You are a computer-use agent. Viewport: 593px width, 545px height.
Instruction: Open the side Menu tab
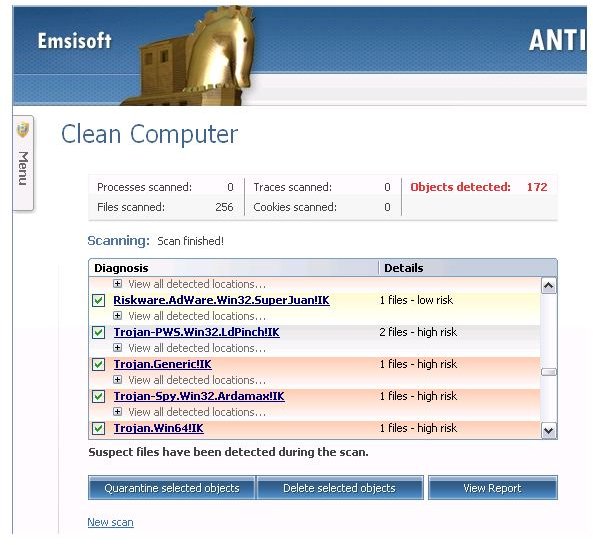pyautogui.click(x=23, y=163)
